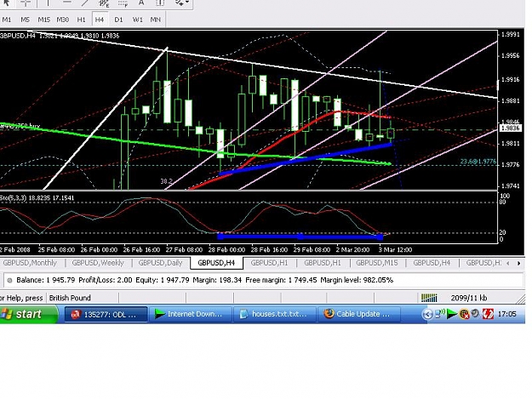The height and width of the screenshot is (399, 532).
Task: Open the Windows start menu
Action: (x=28, y=314)
